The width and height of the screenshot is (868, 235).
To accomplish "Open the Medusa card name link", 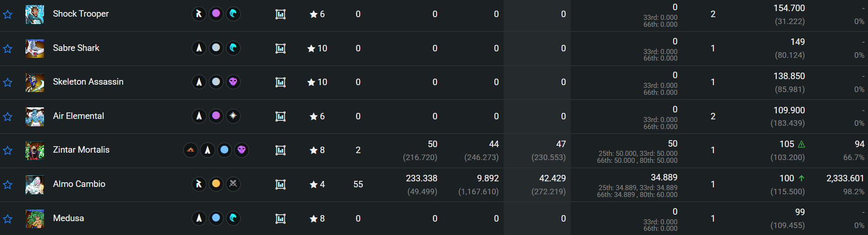I will coord(69,218).
